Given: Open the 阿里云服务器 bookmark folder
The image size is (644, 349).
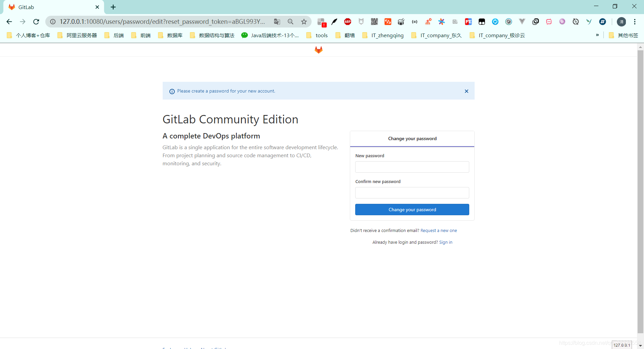Looking at the screenshot, I should (77, 35).
